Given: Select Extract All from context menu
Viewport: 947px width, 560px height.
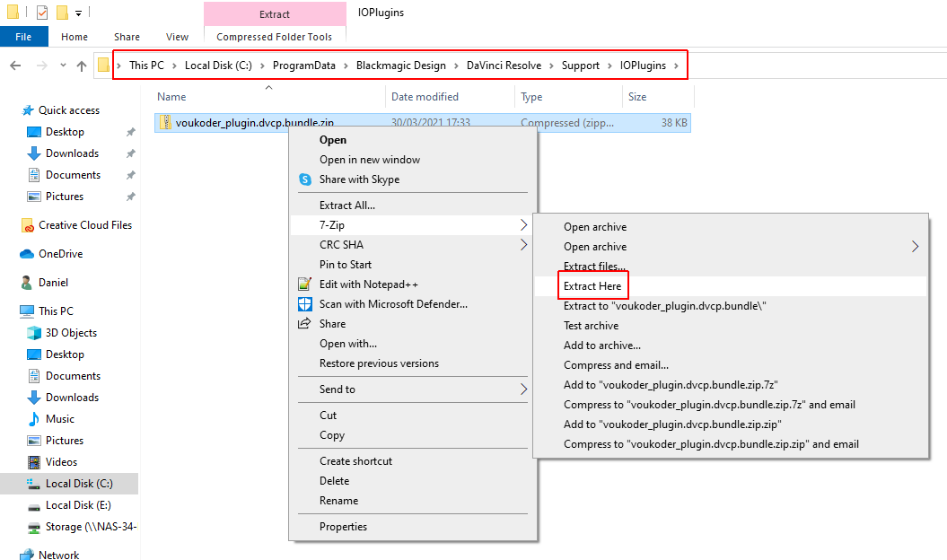Looking at the screenshot, I should click(347, 206).
